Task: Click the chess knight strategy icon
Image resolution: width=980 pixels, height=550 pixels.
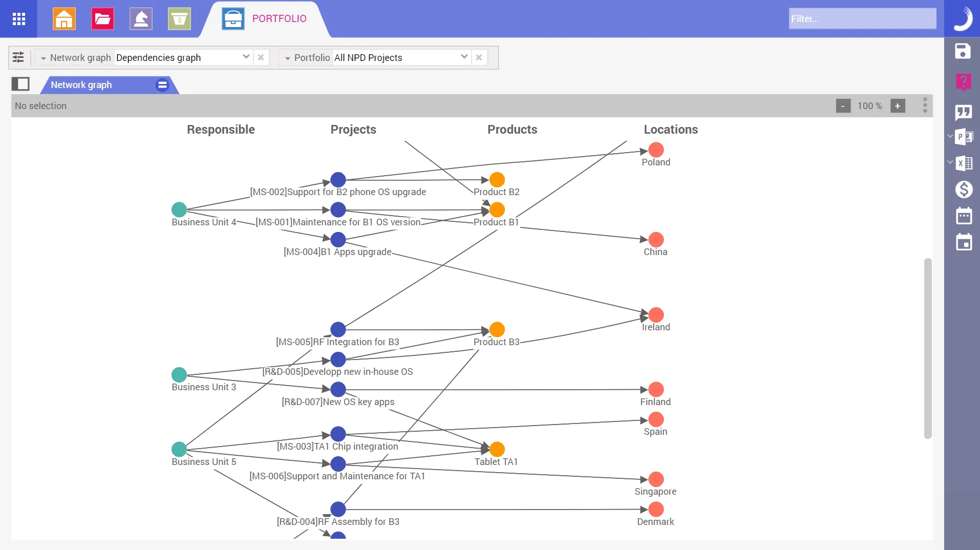Action: point(141,19)
